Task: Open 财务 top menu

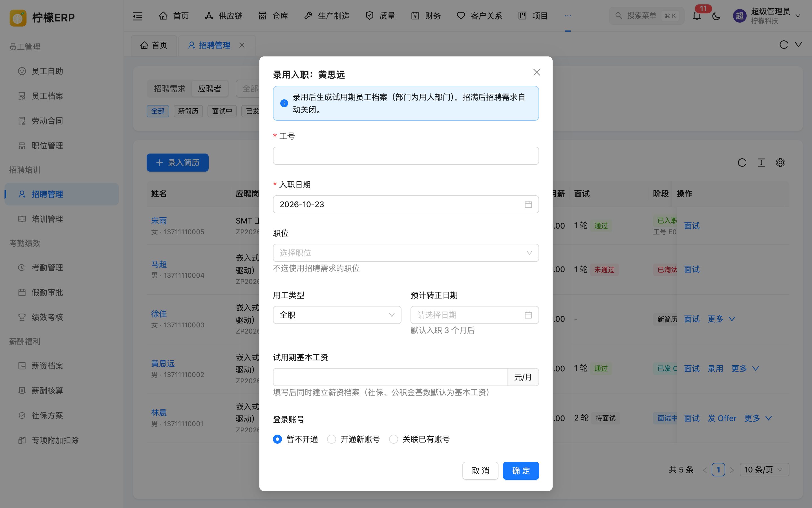Action: pos(426,16)
